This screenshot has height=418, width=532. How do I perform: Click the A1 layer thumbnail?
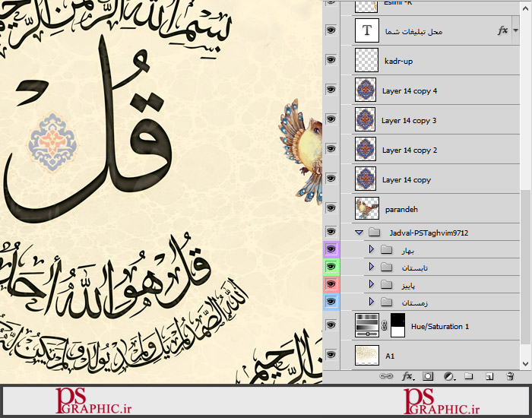point(367,355)
